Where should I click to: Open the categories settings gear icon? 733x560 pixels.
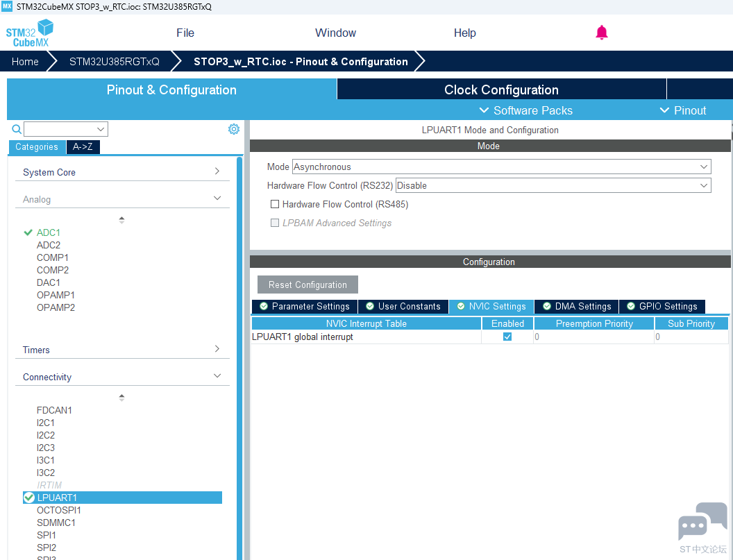click(x=234, y=129)
